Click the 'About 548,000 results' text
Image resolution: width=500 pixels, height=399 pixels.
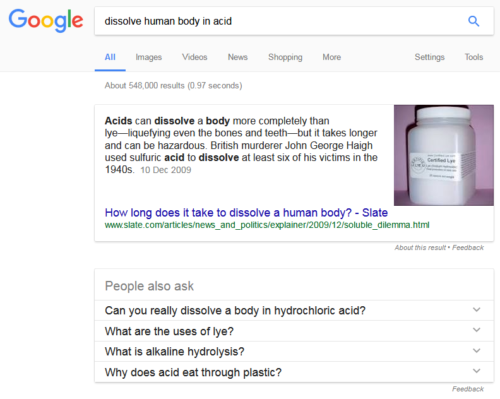click(173, 86)
